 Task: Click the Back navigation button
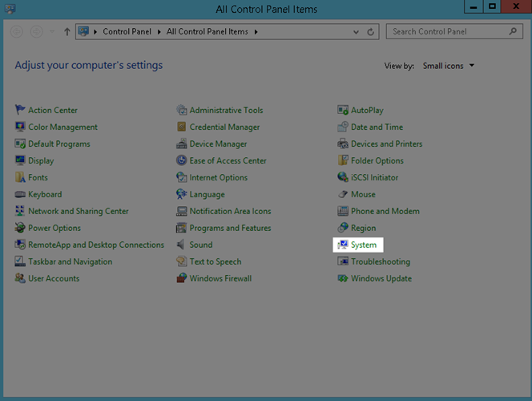point(17,31)
